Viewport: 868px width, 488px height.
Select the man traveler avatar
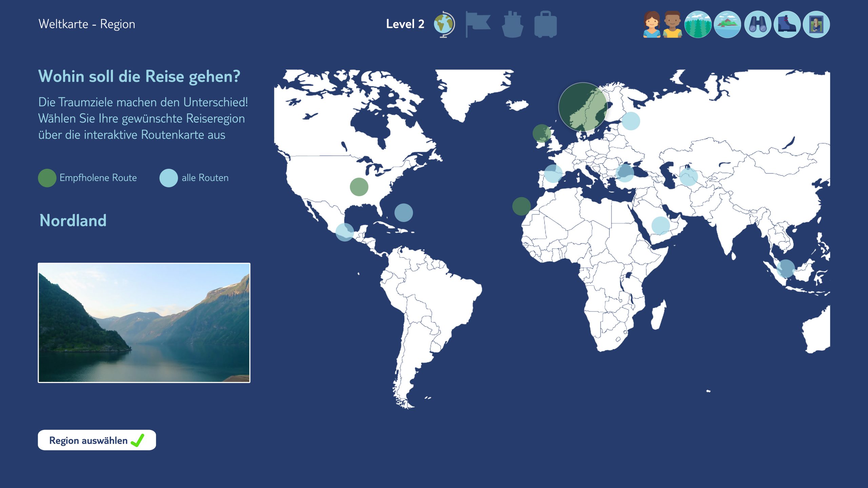673,24
